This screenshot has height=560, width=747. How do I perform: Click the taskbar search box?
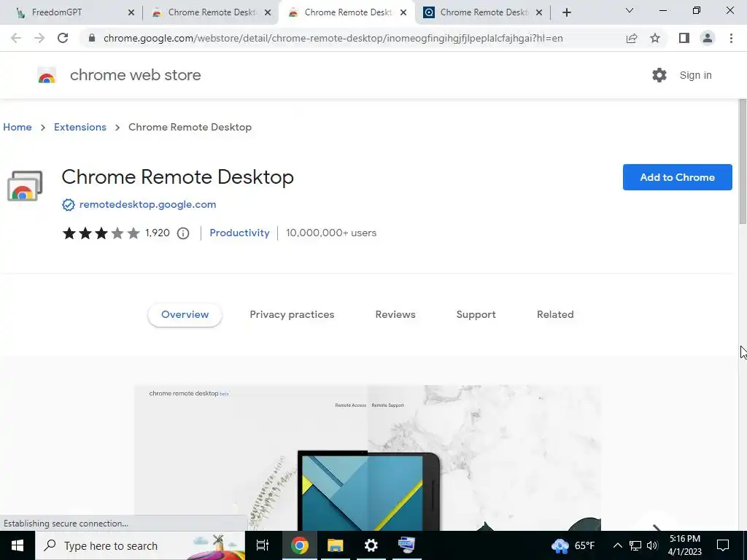(140, 545)
